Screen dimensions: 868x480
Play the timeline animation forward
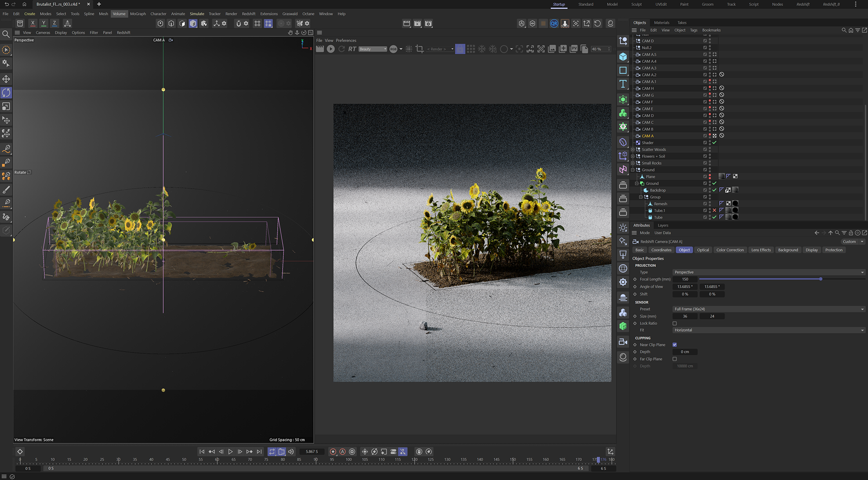point(231,451)
